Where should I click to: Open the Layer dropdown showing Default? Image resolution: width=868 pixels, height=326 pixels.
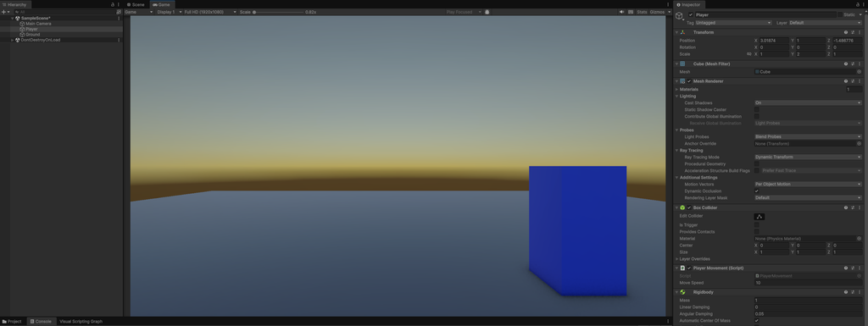(x=826, y=23)
